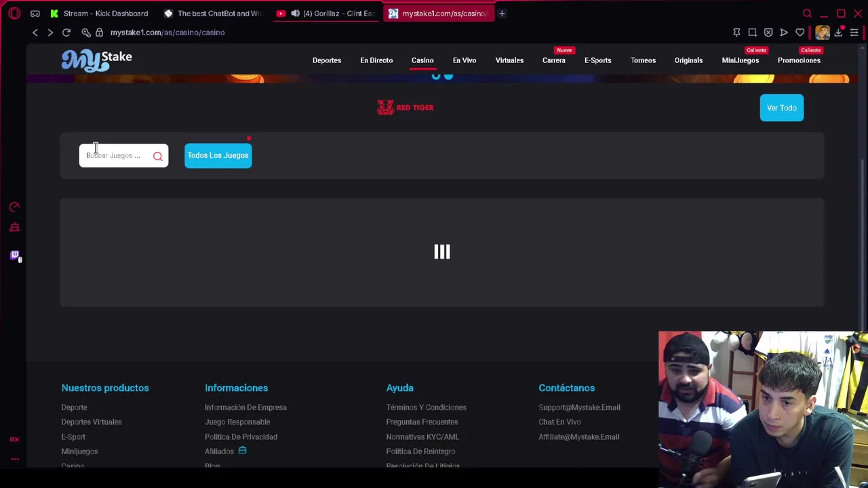Click the Ver Todo button
868x488 pixels.
pos(782,108)
